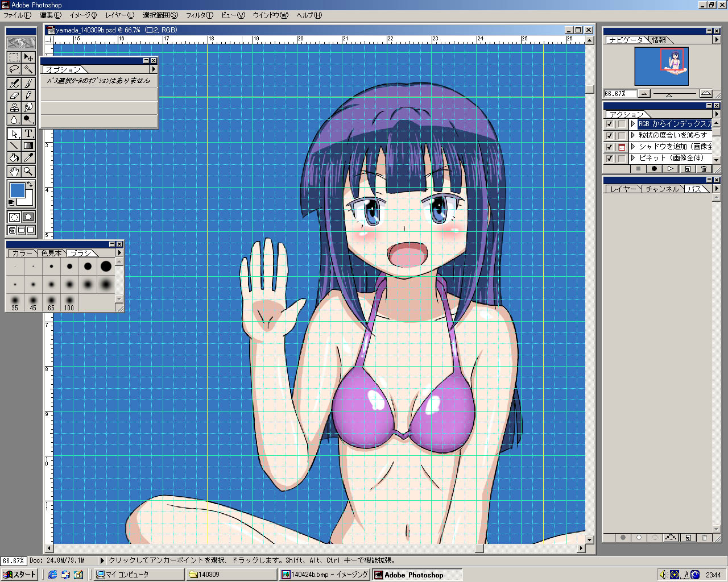
Task: Open the フィルタ menu
Action: pos(200,15)
